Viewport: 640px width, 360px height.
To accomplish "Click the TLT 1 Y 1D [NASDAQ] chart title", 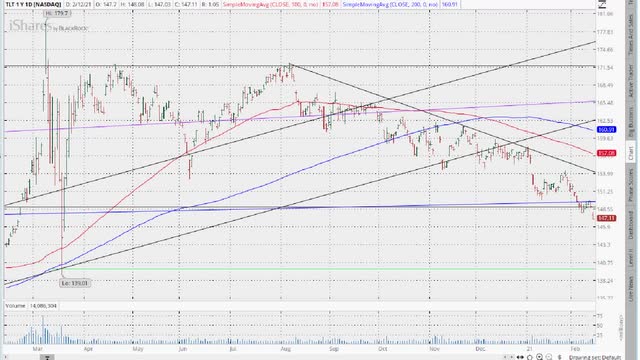I will [33, 4].
